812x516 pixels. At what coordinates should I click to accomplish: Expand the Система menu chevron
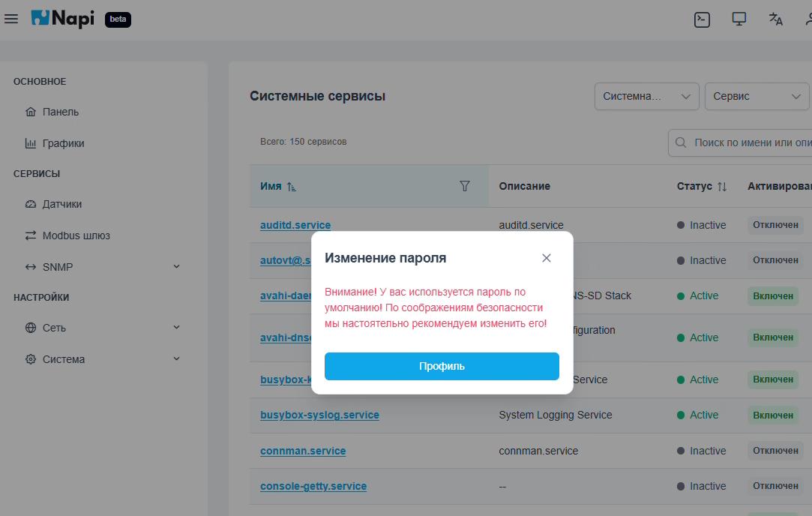177,359
